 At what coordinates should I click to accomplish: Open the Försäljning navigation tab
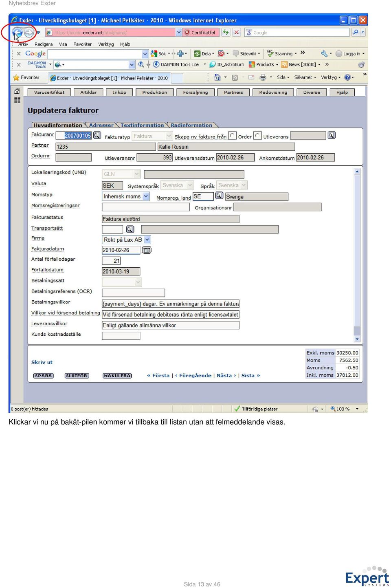pyautogui.click(x=195, y=92)
